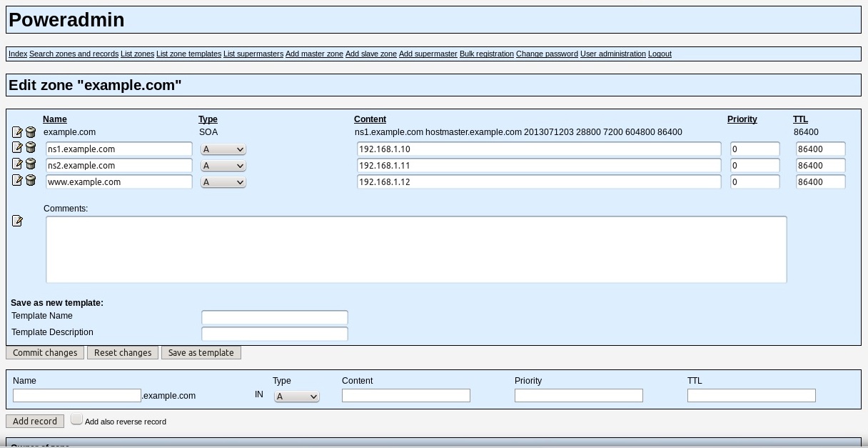
Task: Click new record TTL input field
Action: 752,395
